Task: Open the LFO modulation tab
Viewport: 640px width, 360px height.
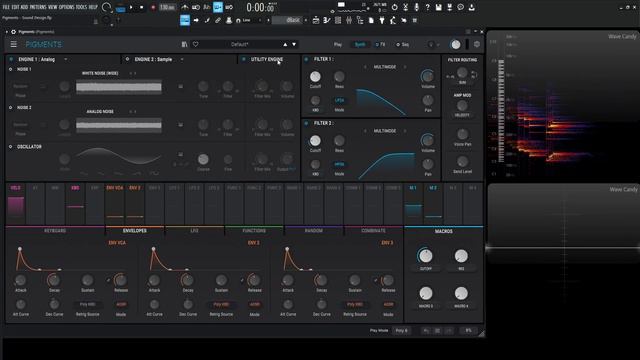Action: pyautogui.click(x=195, y=231)
